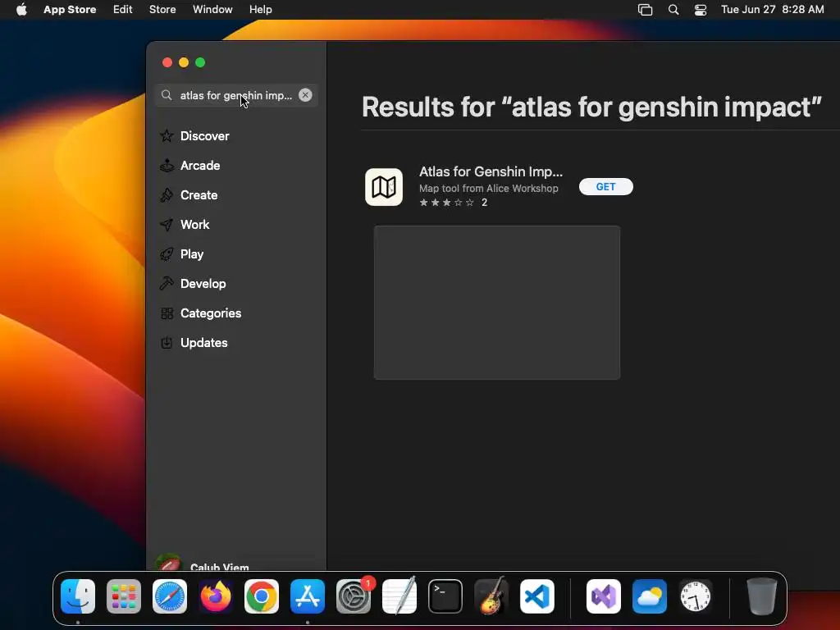This screenshot has width=840, height=630.
Task: Launch Google Chrome from the Dock
Action: point(262,596)
